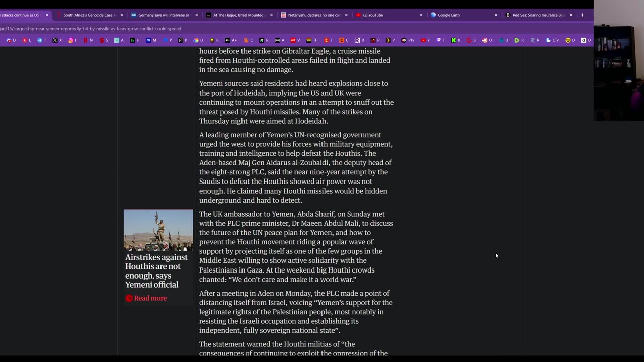Open the YouTube Y bookmark
The height and width of the screenshot is (362, 644).
425,40
